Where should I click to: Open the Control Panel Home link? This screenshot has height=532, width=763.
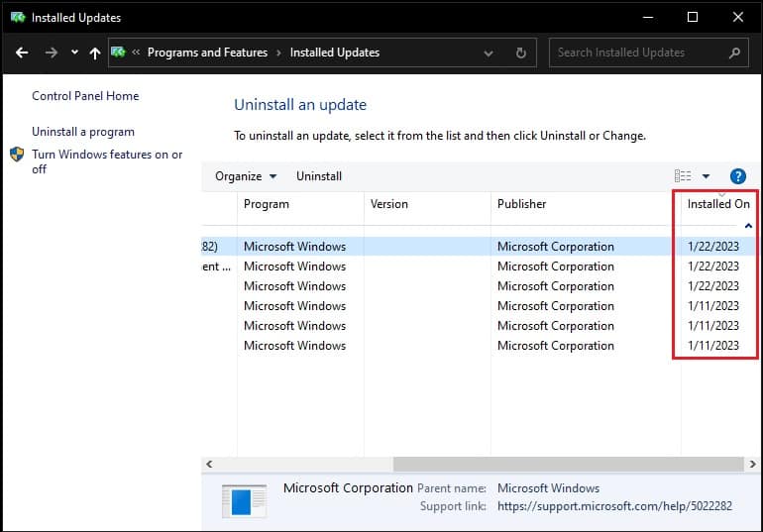[x=85, y=96]
